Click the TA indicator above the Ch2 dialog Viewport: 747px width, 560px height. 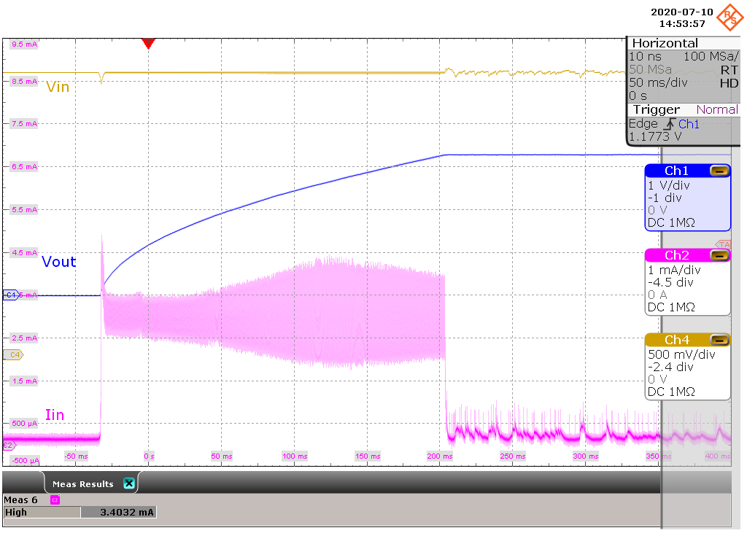[x=725, y=243]
